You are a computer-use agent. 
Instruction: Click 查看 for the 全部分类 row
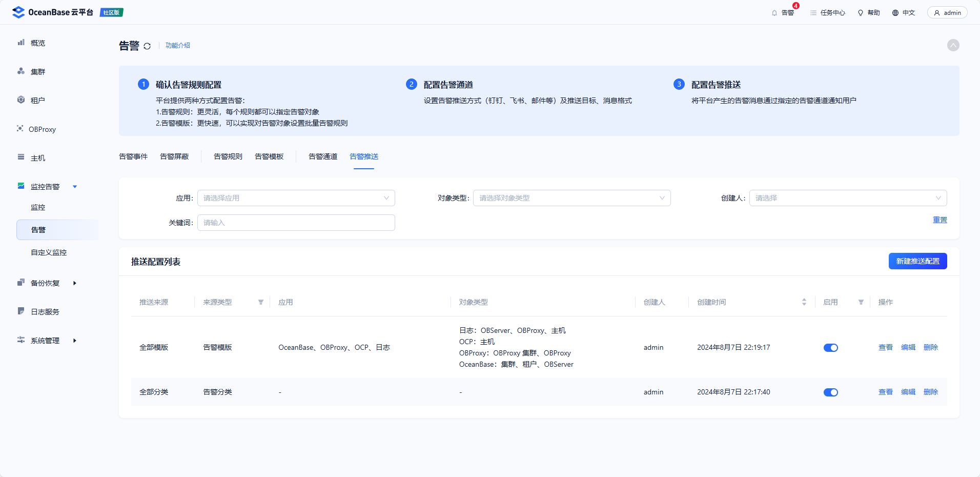coord(886,392)
